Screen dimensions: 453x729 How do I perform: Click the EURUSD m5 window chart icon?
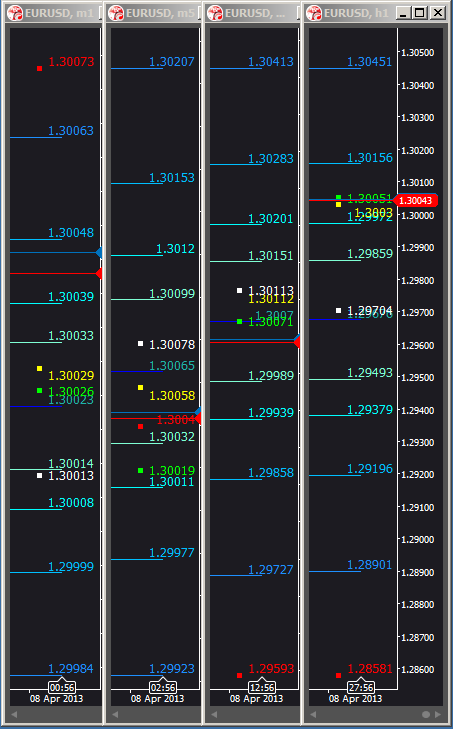(x=116, y=13)
